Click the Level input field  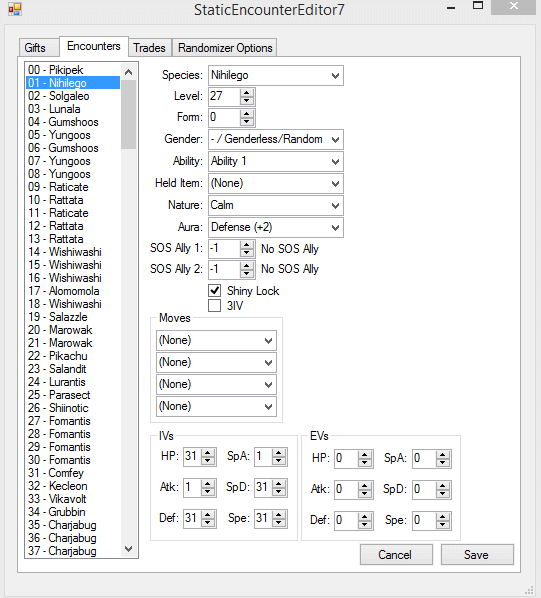point(225,96)
